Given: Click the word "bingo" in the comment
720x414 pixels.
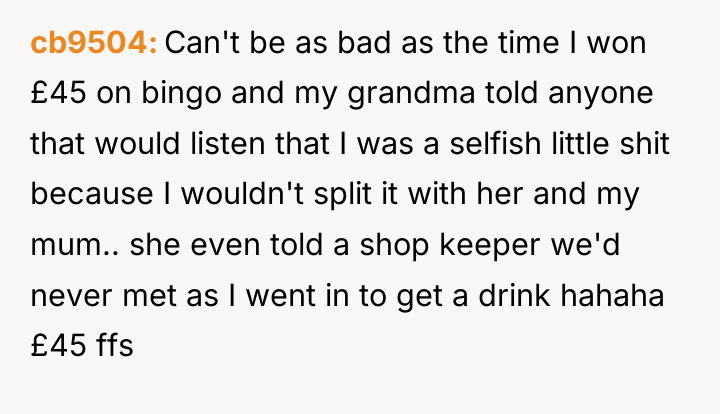Looking at the screenshot, I should 181,95.
